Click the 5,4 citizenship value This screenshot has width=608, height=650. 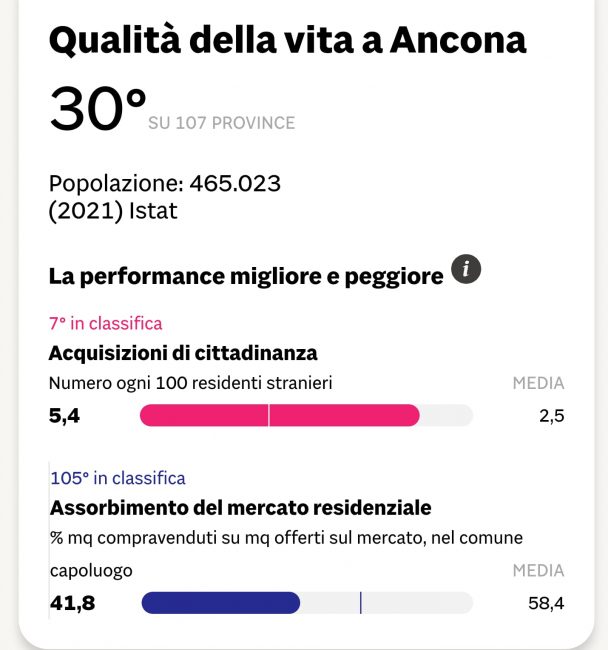65,415
